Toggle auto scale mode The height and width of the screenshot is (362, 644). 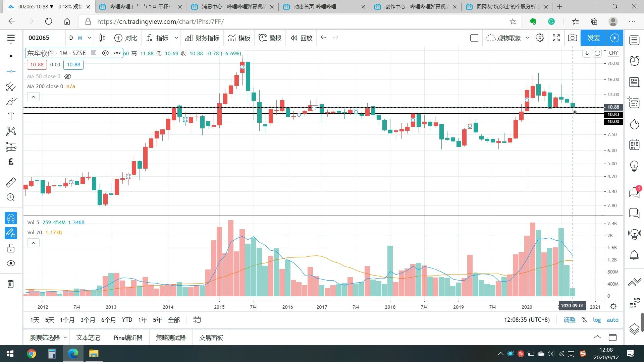pos(612,320)
